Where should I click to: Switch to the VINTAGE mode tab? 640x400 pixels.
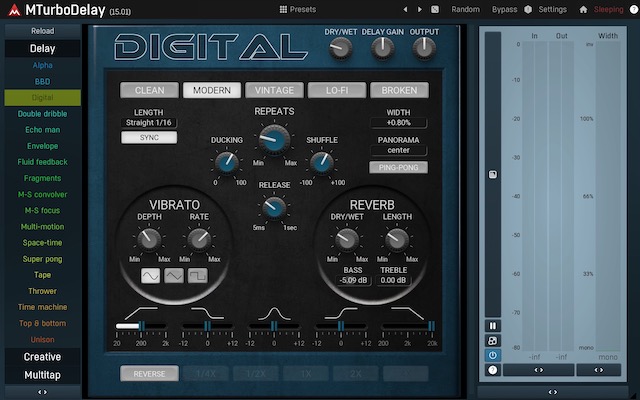pos(274,90)
